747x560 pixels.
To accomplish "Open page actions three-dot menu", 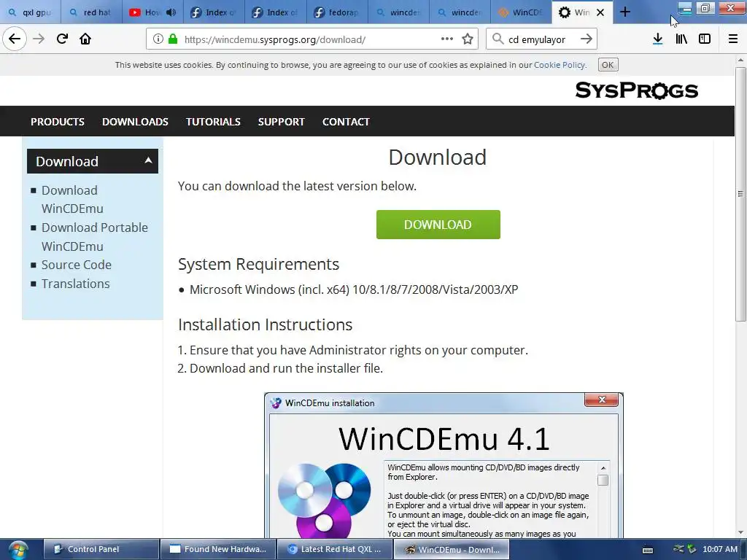I will point(447,39).
